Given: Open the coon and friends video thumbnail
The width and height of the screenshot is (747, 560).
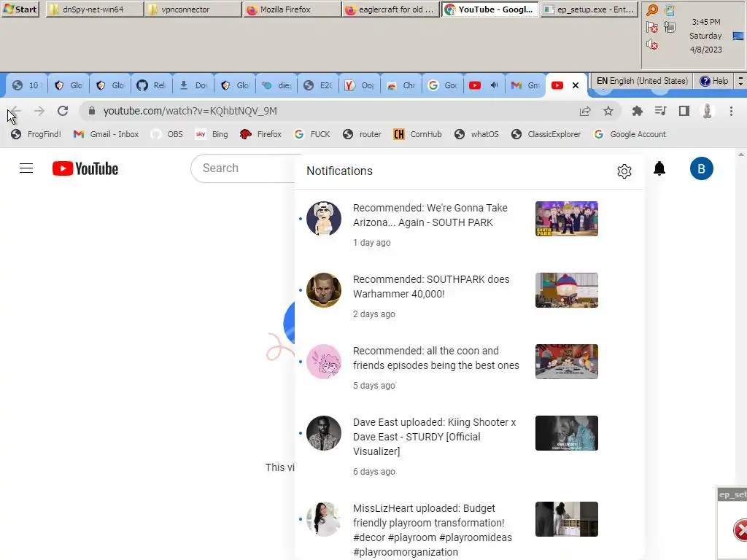Looking at the screenshot, I should (566, 362).
